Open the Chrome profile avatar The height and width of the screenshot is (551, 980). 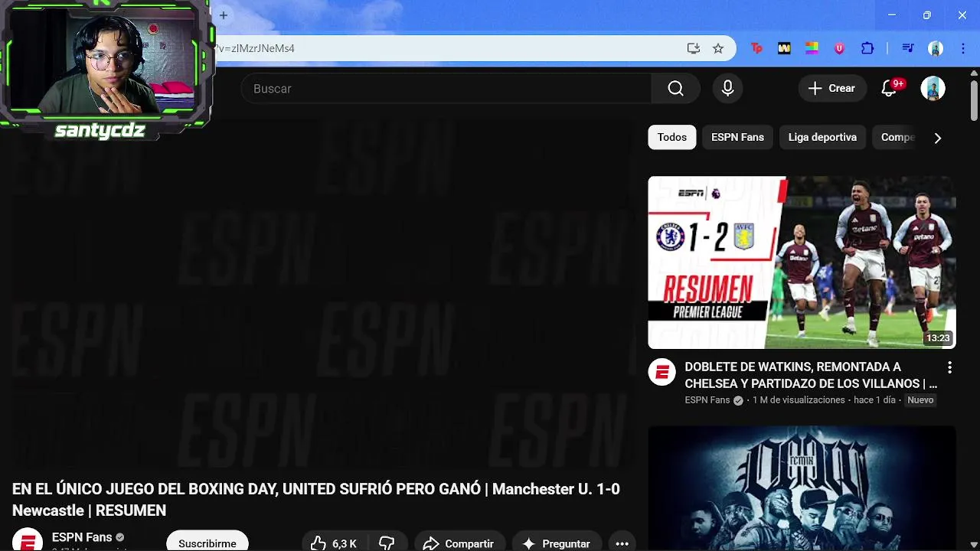tap(936, 48)
